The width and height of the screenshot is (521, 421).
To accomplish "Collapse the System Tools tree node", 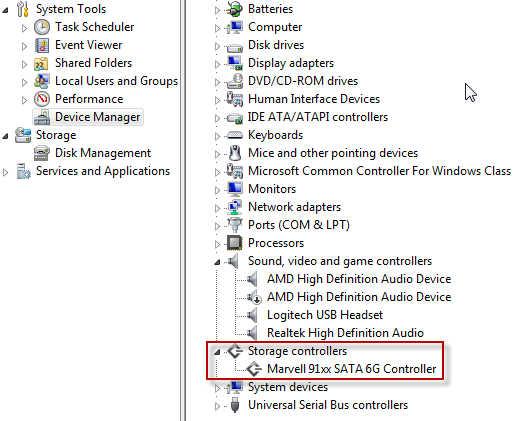I will point(5,10).
